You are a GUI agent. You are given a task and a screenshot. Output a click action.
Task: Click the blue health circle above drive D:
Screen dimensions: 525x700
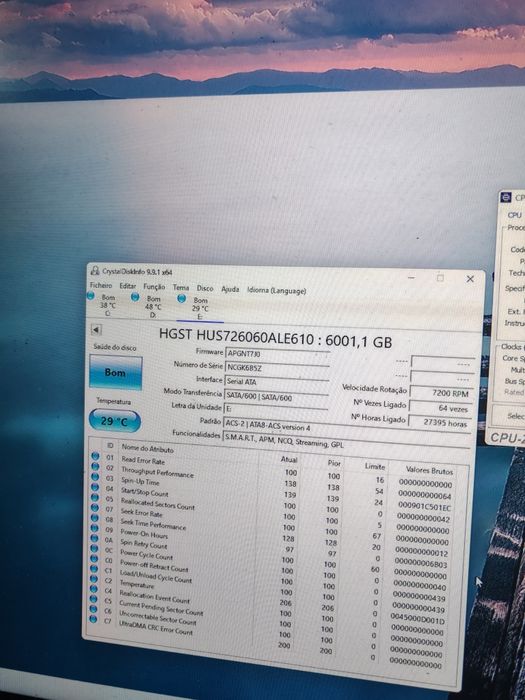[135, 297]
